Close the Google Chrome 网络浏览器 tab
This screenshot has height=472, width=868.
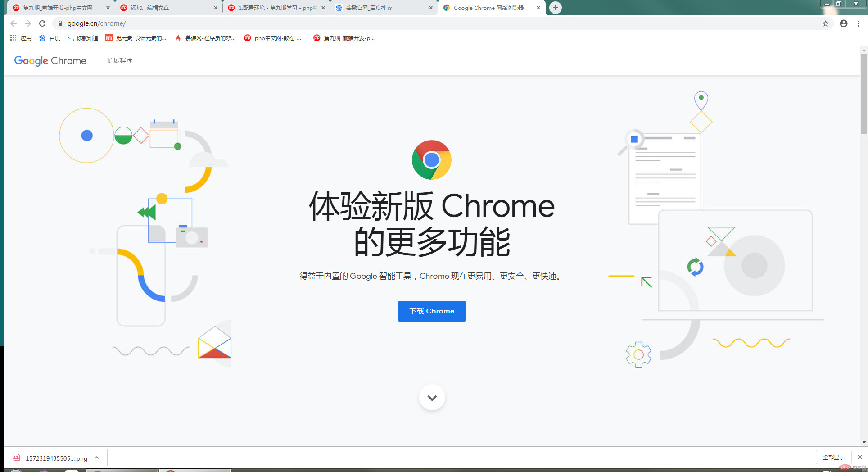(538, 8)
